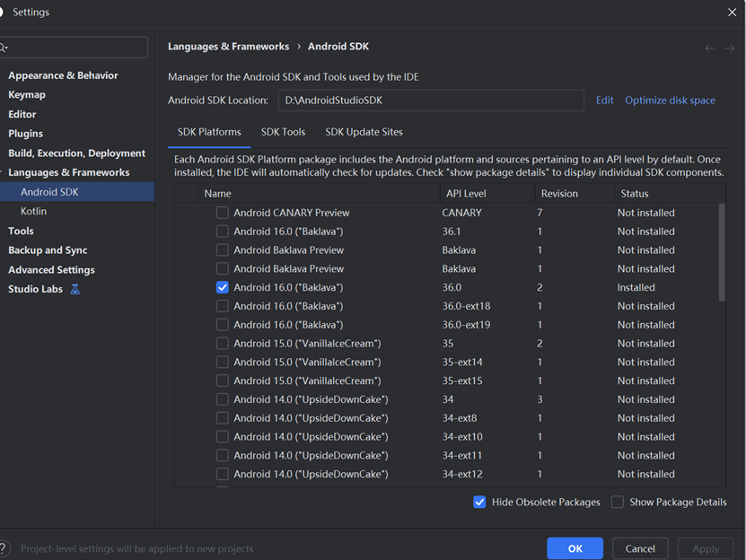Image resolution: width=746 pixels, height=560 pixels.
Task: Switch to the SDK Tools tab
Action: [283, 132]
